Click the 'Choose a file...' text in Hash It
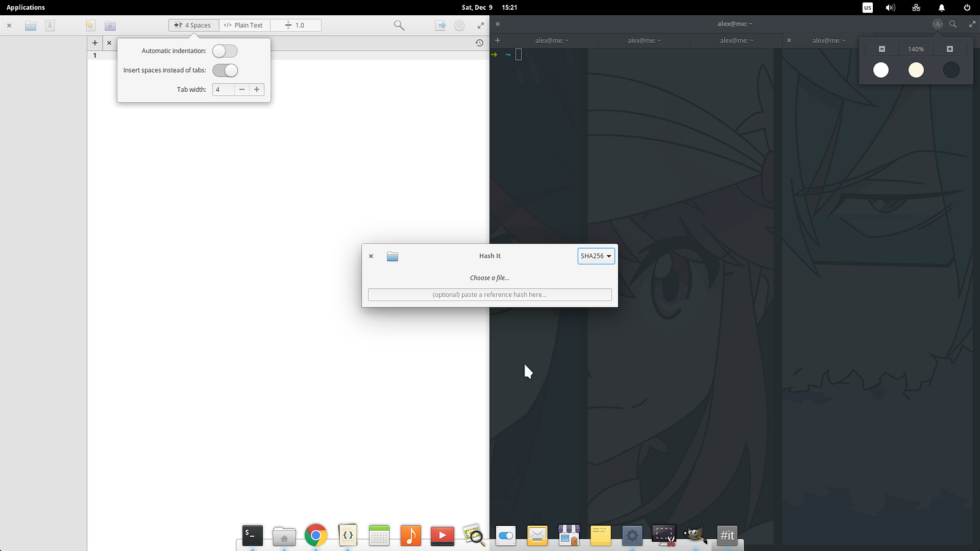 point(490,278)
